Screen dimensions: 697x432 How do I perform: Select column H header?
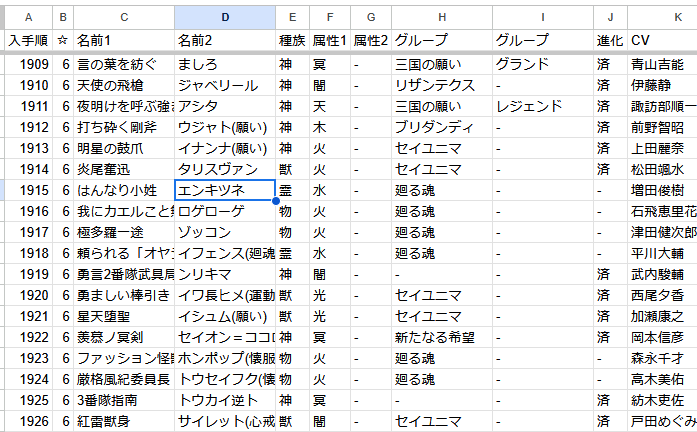(440, 17)
